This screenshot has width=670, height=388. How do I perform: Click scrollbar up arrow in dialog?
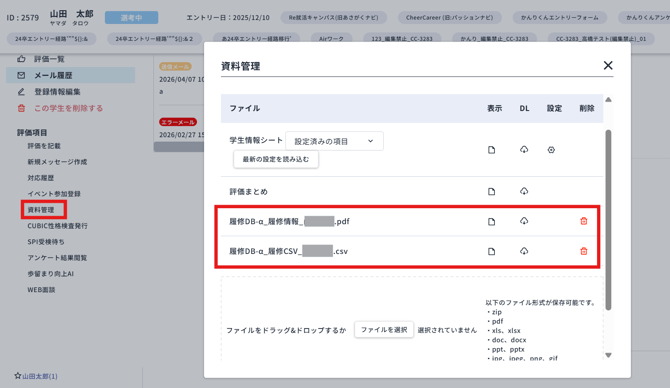coord(608,100)
